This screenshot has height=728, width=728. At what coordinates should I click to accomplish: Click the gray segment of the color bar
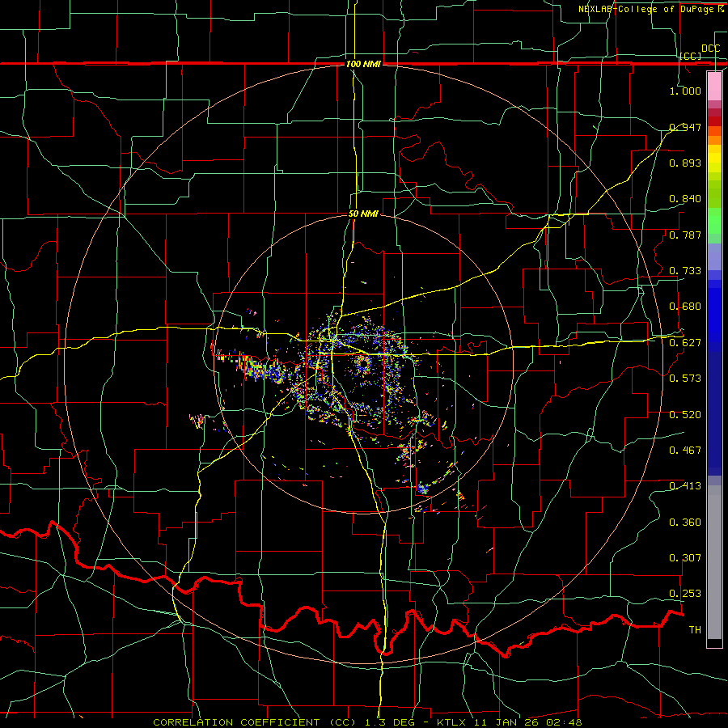click(x=714, y=562)
